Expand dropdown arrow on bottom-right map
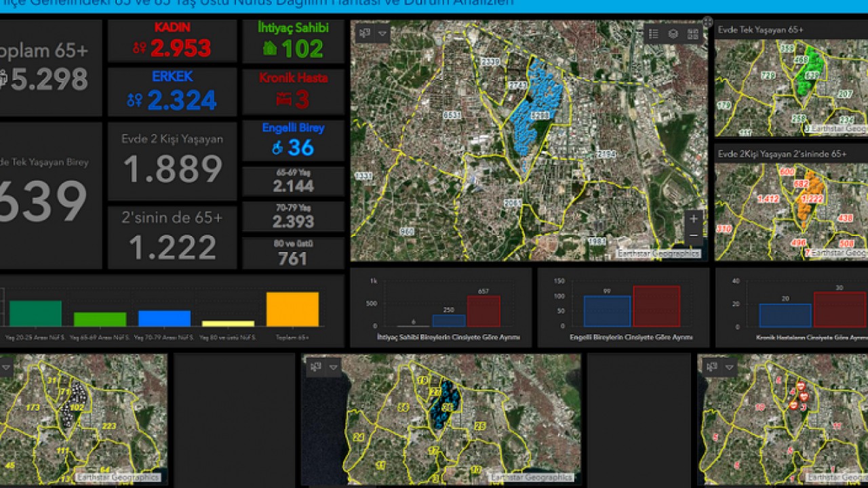868x488 pixels. [x=729, y=367]
